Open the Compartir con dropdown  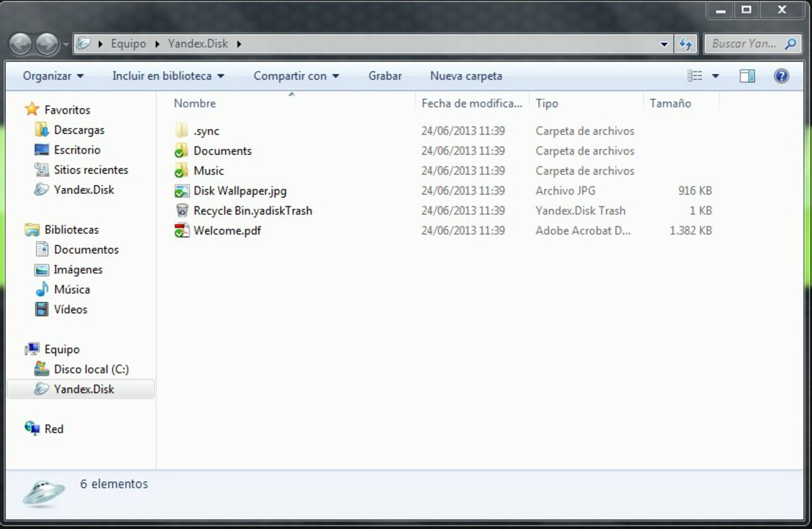tap(296, 76)
